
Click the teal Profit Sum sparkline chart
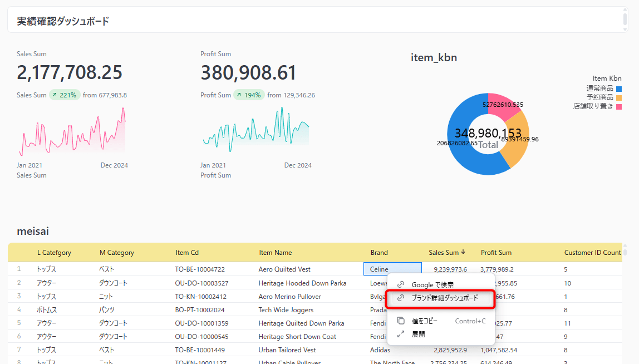[256, 130]
